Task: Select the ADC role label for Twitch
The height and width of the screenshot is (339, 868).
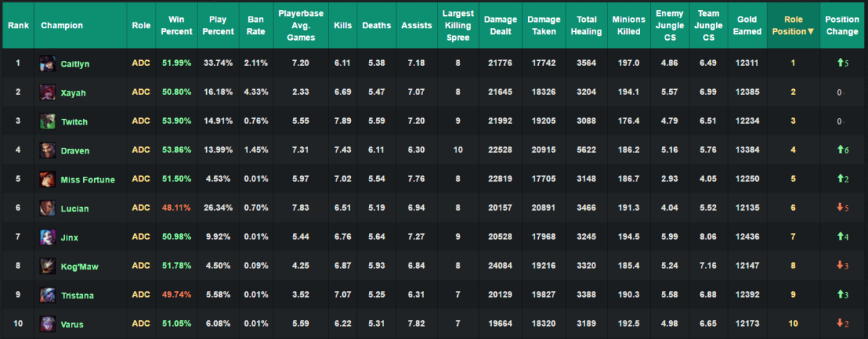Action: pos(141,121)
